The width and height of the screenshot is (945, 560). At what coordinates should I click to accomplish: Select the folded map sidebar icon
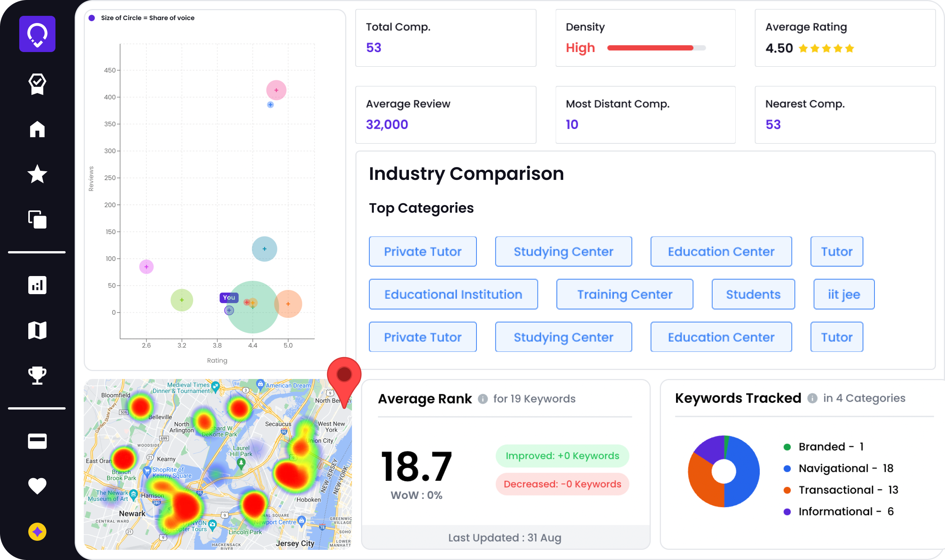[37, 330]
